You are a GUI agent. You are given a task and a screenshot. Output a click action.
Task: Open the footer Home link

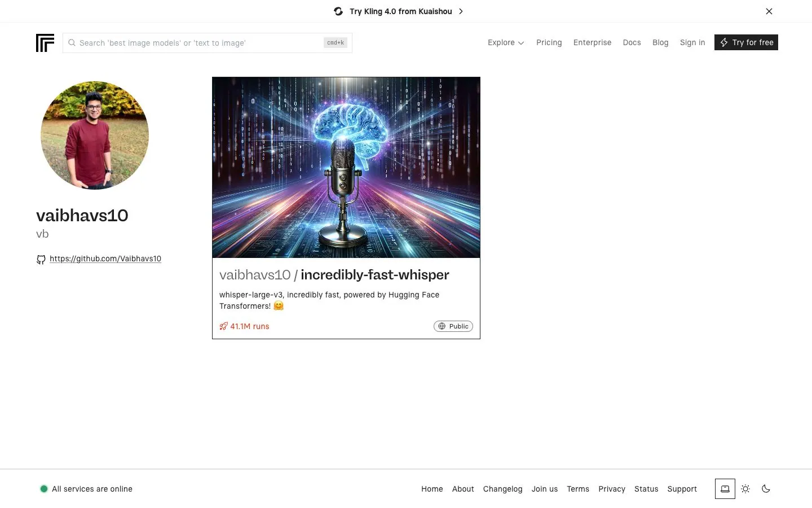click(432, 489)
